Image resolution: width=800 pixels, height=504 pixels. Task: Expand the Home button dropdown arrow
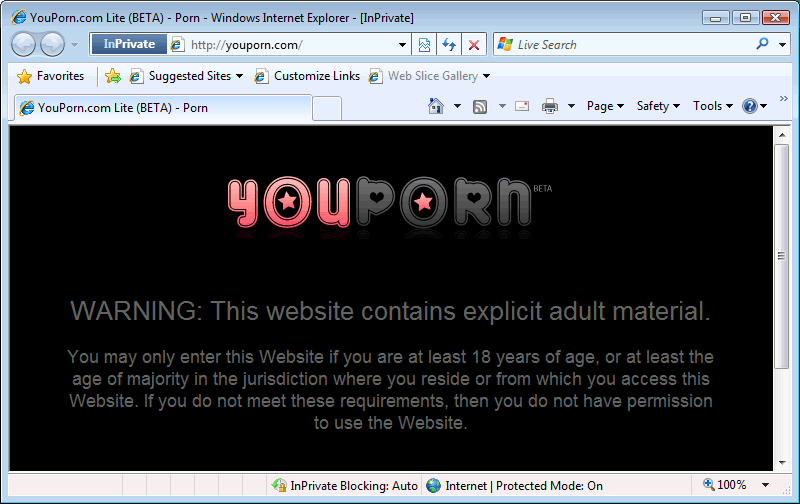(457, 106)
